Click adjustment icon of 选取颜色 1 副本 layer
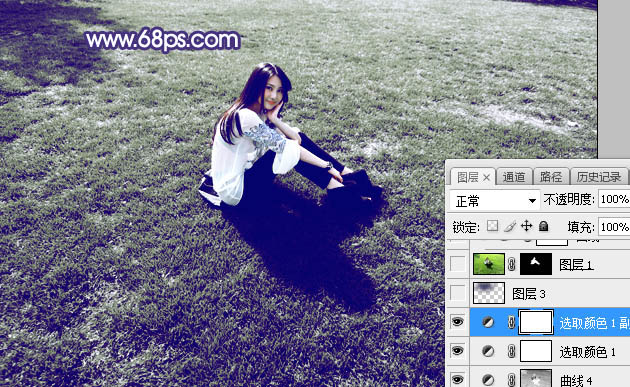630x387 pixels. pyautogui.click(x=488, y=322)
